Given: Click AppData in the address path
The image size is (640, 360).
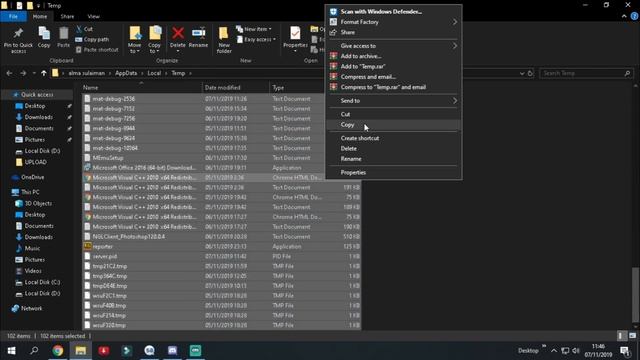Looking at the screenshot, I should (126, 73).
